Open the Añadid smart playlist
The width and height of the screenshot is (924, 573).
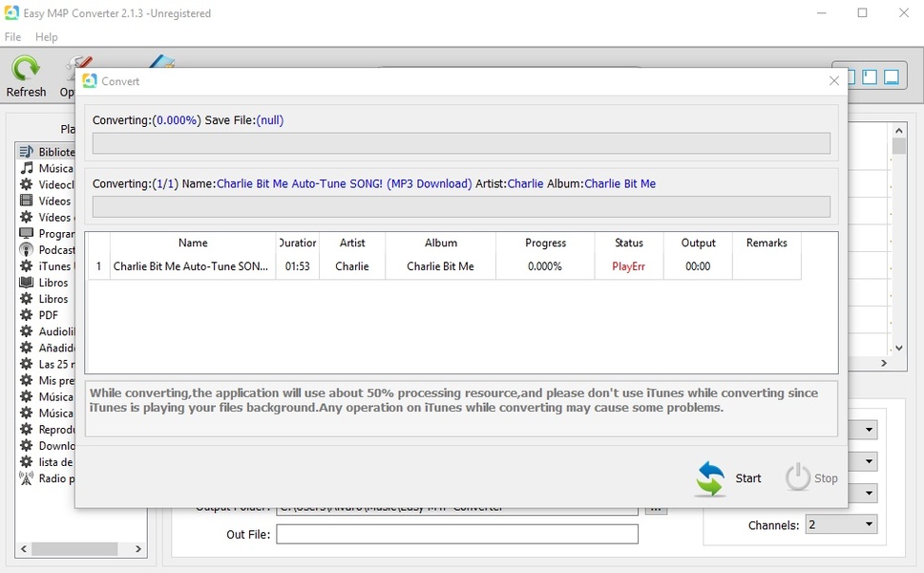click(47, 348)
